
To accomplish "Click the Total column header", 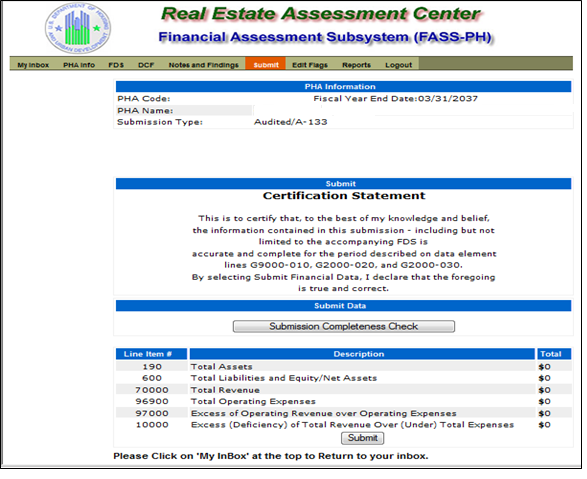I will (554, 354).
